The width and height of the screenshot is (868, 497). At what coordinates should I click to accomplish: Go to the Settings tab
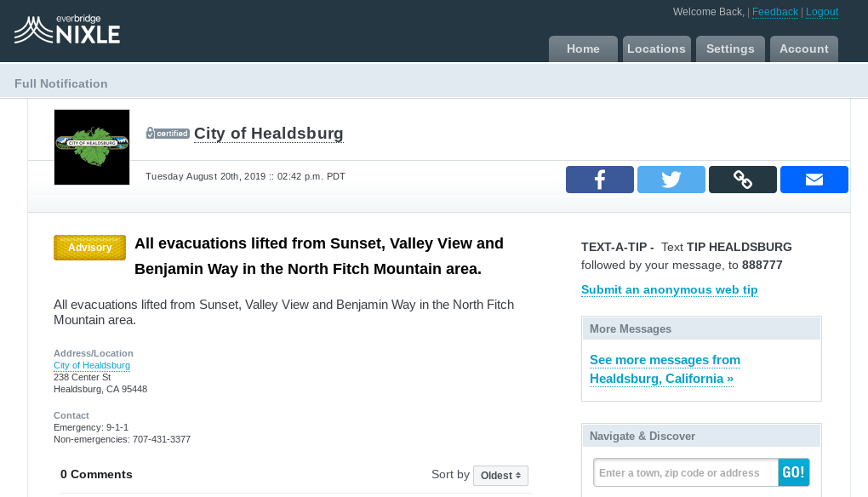pyautogui.click(x=730, y=49)
